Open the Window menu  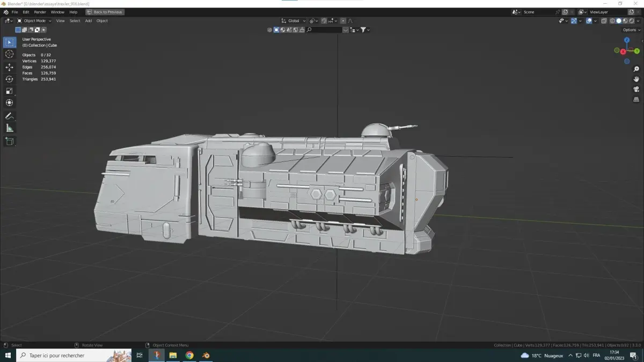(x=57, y=12)
